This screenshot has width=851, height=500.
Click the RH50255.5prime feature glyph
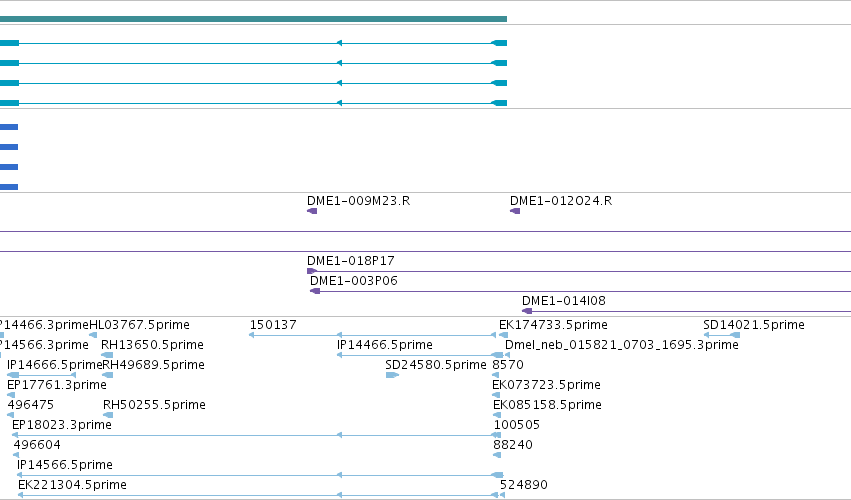coord(108,415)
